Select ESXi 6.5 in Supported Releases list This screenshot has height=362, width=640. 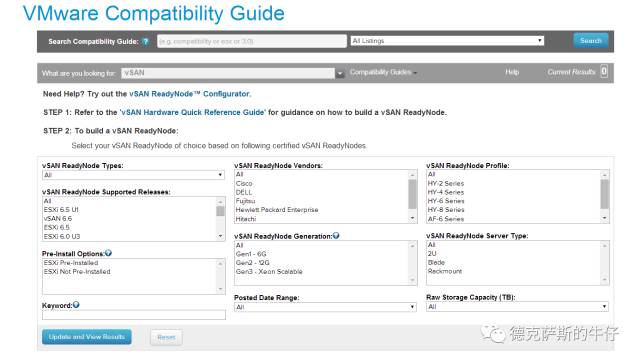56,227
